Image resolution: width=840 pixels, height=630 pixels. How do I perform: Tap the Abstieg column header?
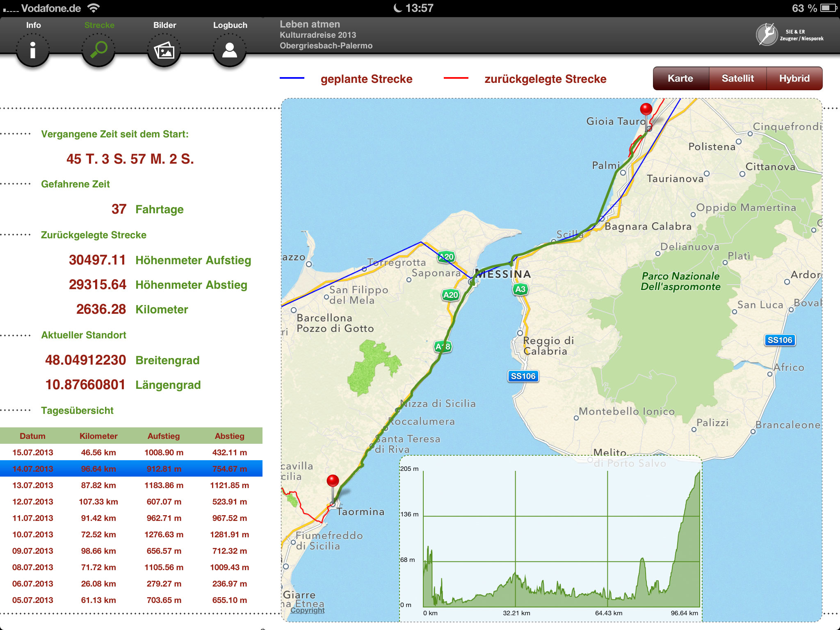coord(230,436)
